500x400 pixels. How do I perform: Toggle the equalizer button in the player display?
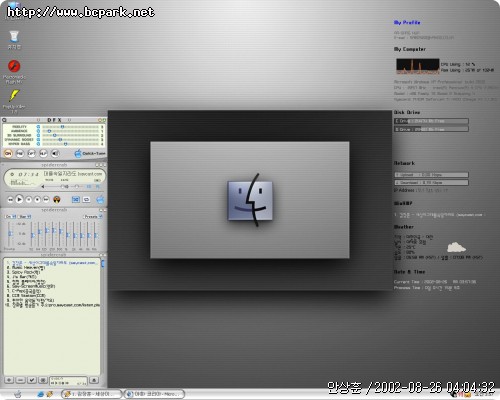[89, 187]
